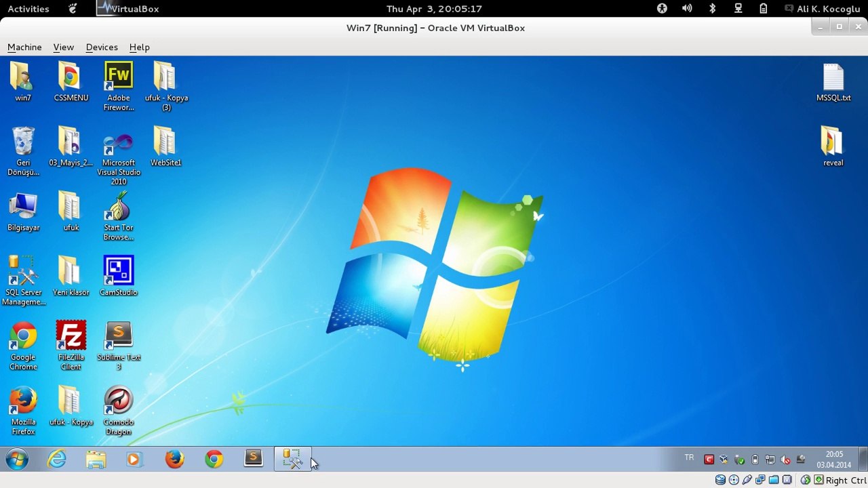Screen dimensions: 868x488
Task: Click the VirtualBox hard disk activity indicator
Action: coord(721,480)
